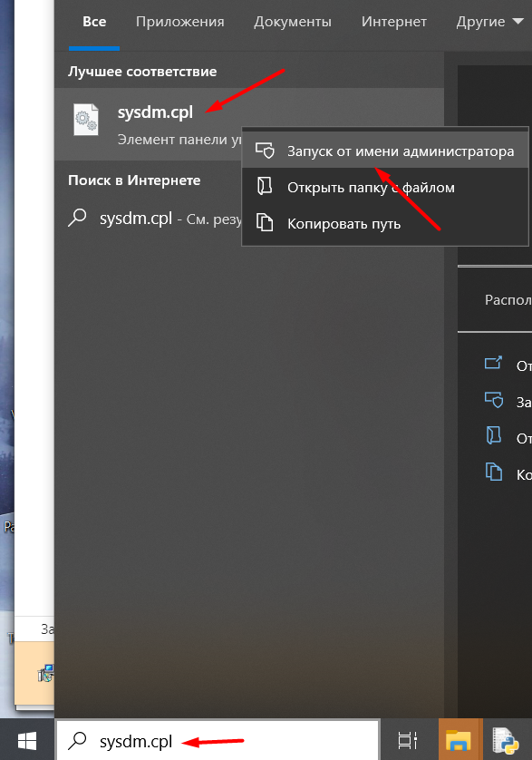Click the Python icon on taskbar
The width and height of the screenshot is (532, 760).
[506, 741]
